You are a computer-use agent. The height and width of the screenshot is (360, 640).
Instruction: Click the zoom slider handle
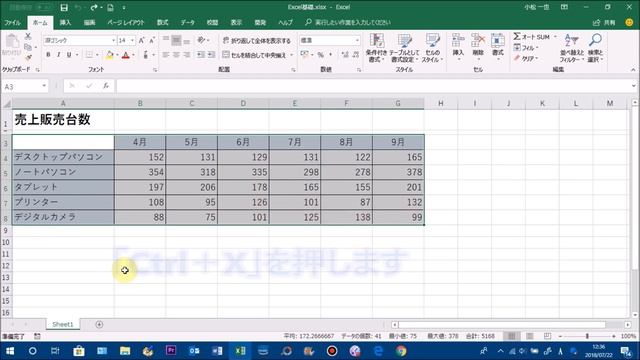587,336
